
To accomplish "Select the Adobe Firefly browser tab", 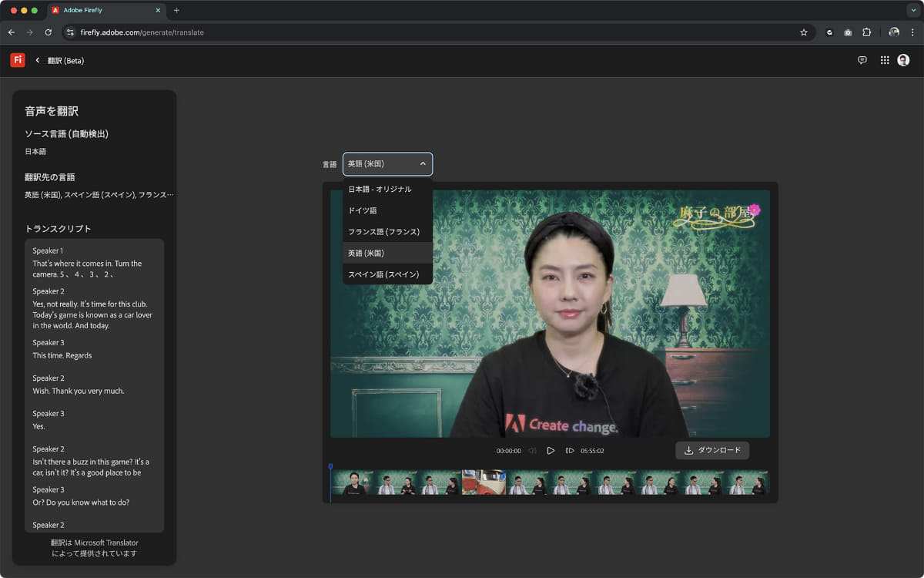I will pos(105,11).
